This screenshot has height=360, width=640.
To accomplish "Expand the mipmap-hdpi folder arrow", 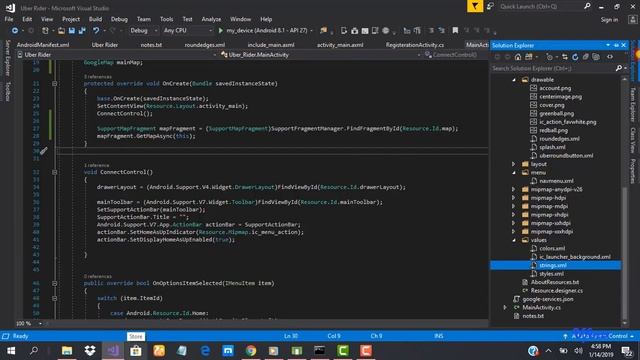I will point(514,198).
